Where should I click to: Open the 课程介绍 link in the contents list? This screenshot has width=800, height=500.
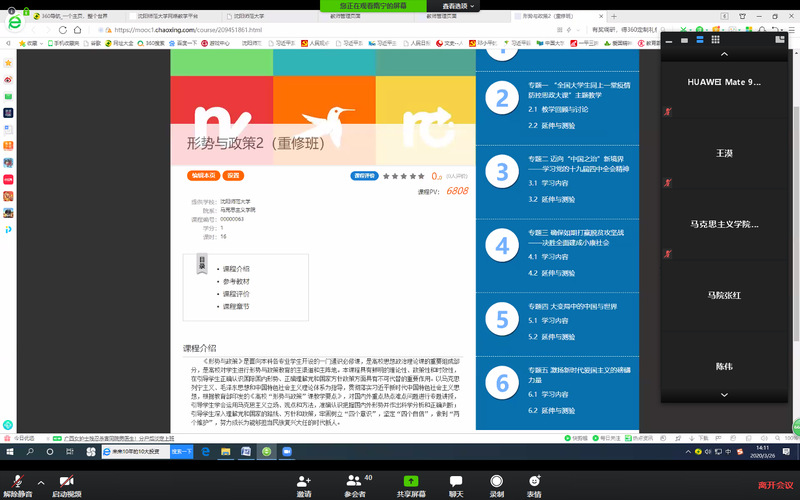coord(236,269)
